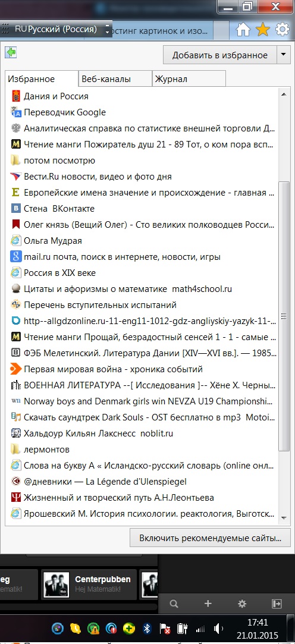Click red bookmark icon beside Олег князь
This screenshot has height=644, width=295.
pos(15,225)
